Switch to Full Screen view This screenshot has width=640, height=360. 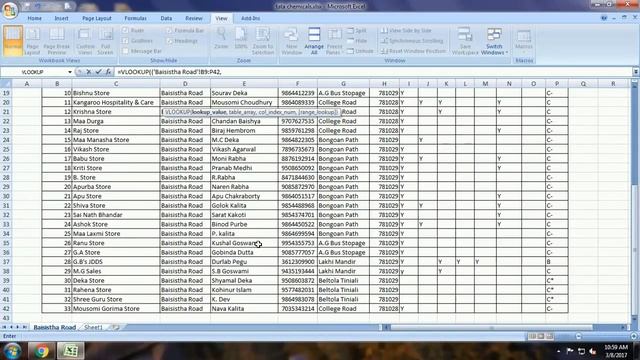tap(105, 40)
